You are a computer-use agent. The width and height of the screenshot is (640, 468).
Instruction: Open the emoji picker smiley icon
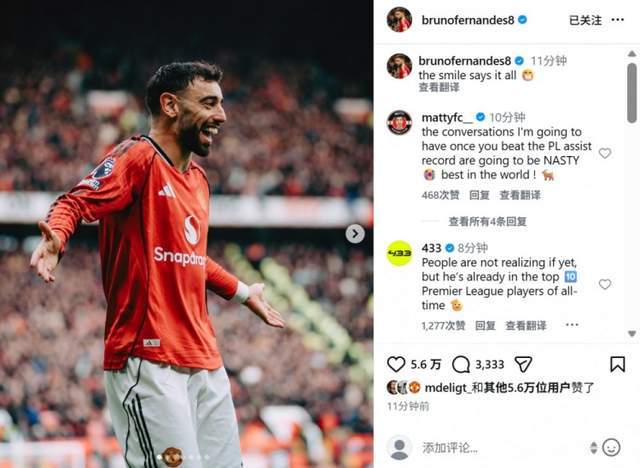[611, 447]
